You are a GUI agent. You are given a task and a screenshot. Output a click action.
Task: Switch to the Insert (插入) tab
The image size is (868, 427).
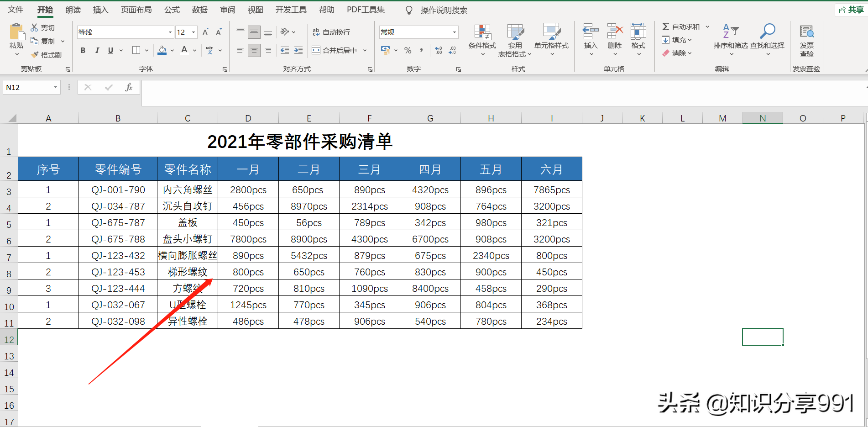(100, 10)
